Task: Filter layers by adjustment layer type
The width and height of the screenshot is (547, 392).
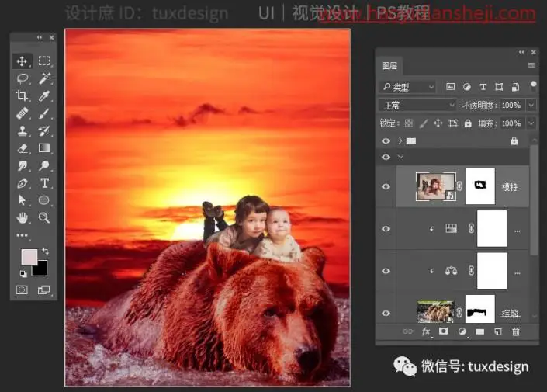Action: [467, 87]
